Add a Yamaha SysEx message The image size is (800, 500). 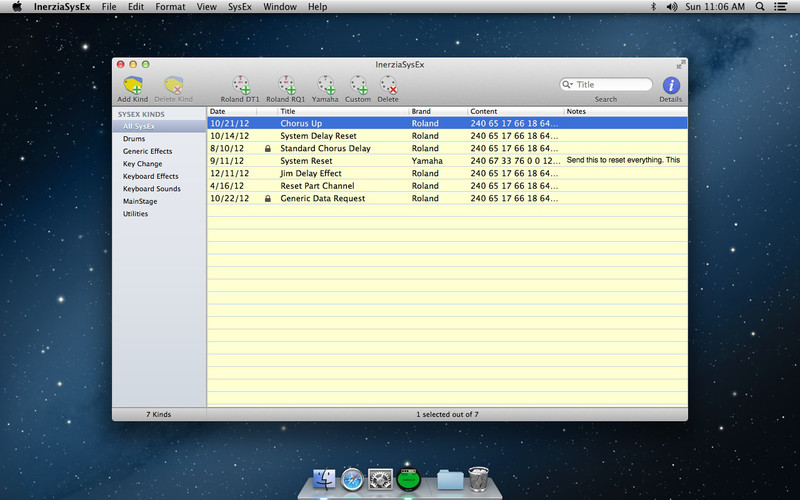click(326, 85)
